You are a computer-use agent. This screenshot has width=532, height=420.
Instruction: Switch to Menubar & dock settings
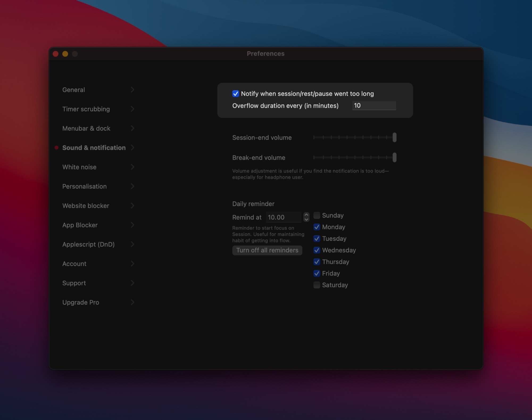click(x=86, y=128)
